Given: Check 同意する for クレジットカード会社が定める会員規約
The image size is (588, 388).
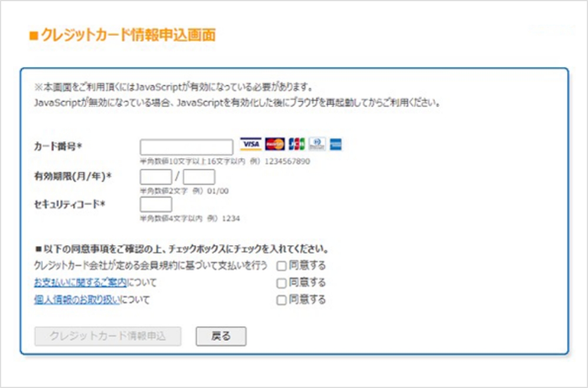Looking at the screenshot, I should point(281,266).
